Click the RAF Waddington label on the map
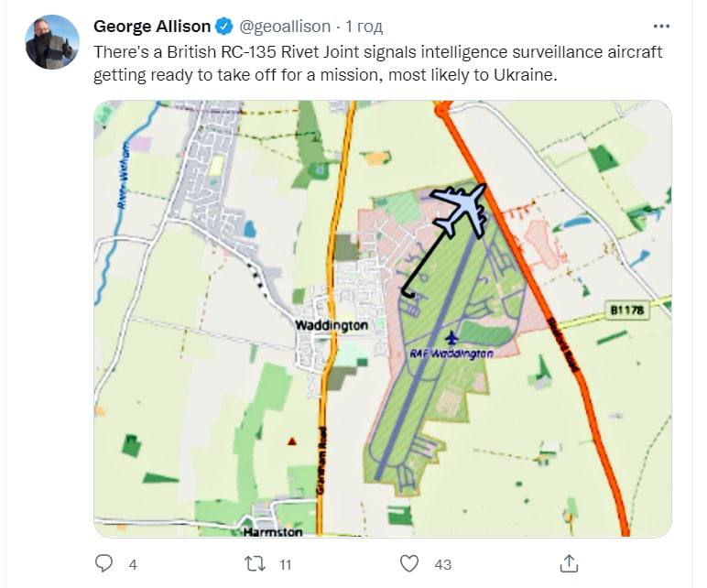 click(x=451, y=354)
